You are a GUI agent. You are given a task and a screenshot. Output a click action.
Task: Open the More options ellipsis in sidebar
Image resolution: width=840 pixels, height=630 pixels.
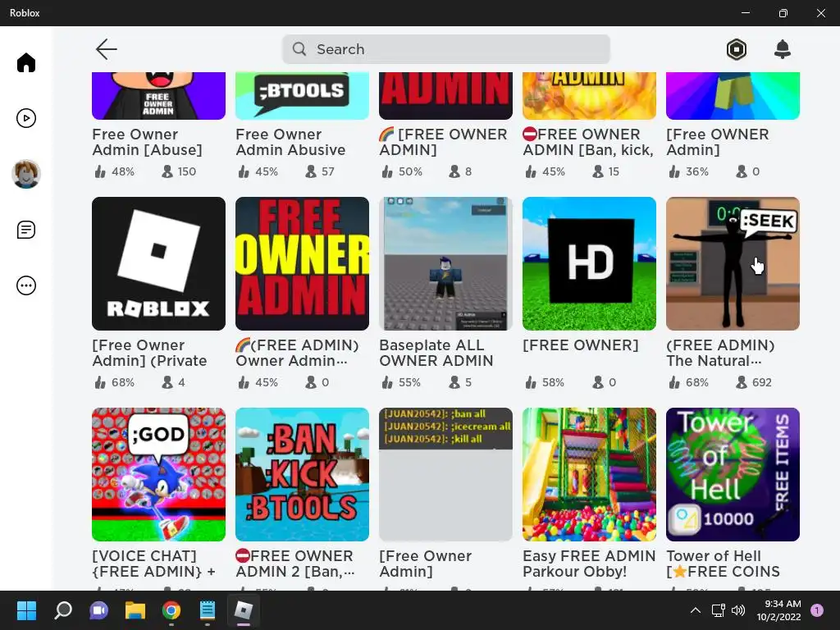coord(25,285)
